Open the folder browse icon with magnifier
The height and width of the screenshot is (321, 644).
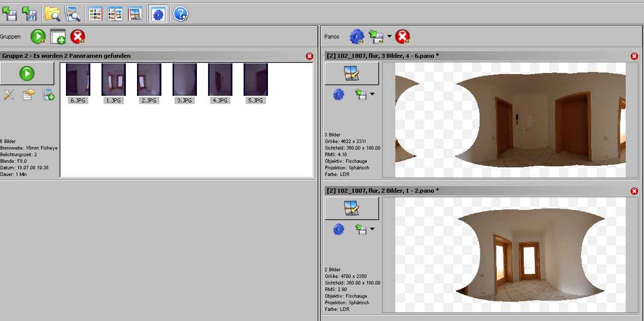tap(52, 14)
